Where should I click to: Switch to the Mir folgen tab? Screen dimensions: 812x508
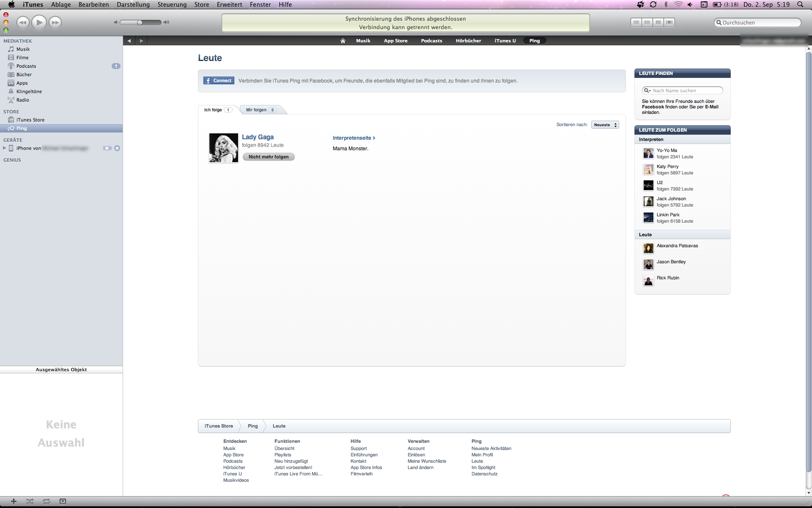(261, 110)
